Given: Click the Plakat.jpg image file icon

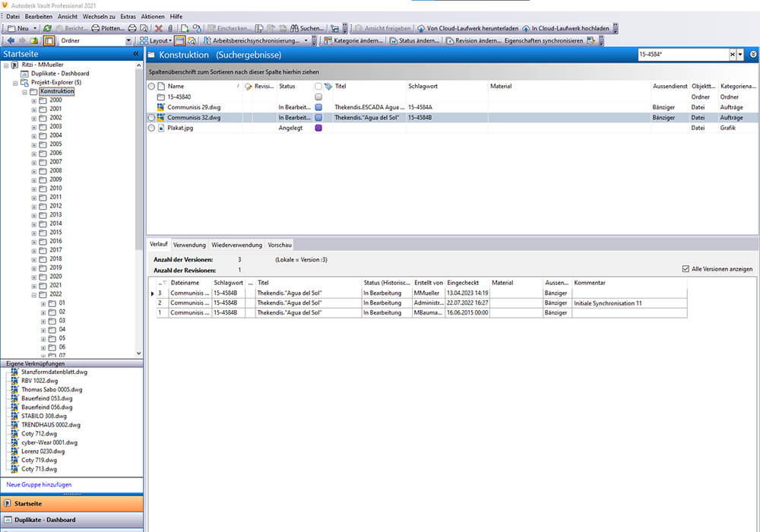Looking at the screenshot, I should click(x=161, y=128).
